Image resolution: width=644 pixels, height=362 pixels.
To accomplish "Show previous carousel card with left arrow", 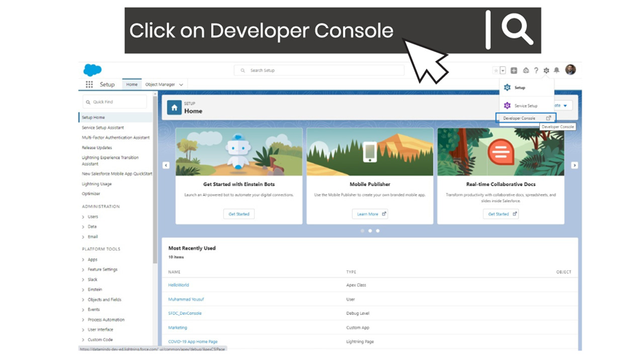I will tap(166, 165).
